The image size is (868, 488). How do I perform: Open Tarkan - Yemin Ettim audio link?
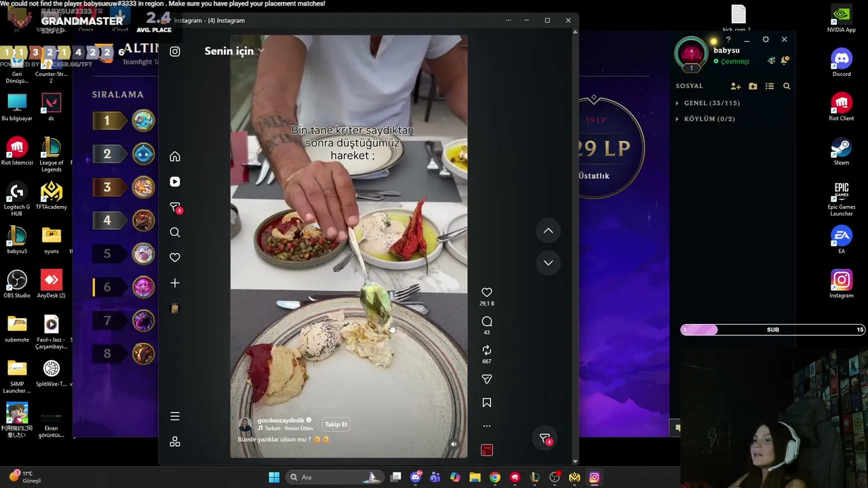point(285,428)
